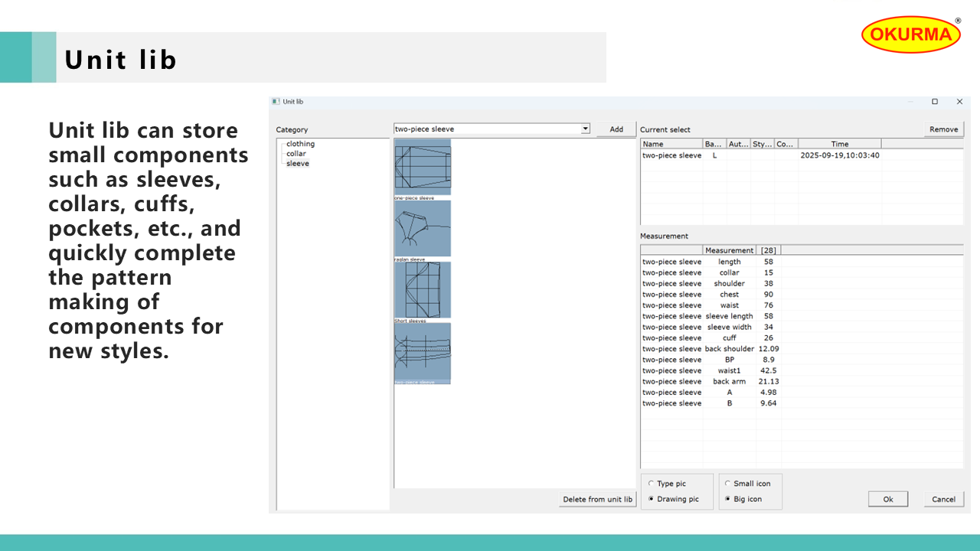Click the Unit lib window title icon
The height and width of the screenshot is (551, 980).
276,102
